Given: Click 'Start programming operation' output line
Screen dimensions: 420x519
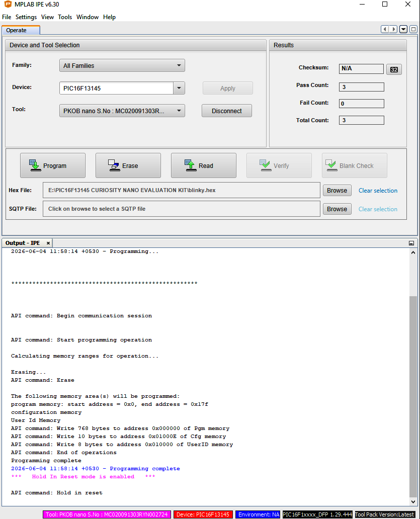Looking at the screenshot, I should (81, 339).
